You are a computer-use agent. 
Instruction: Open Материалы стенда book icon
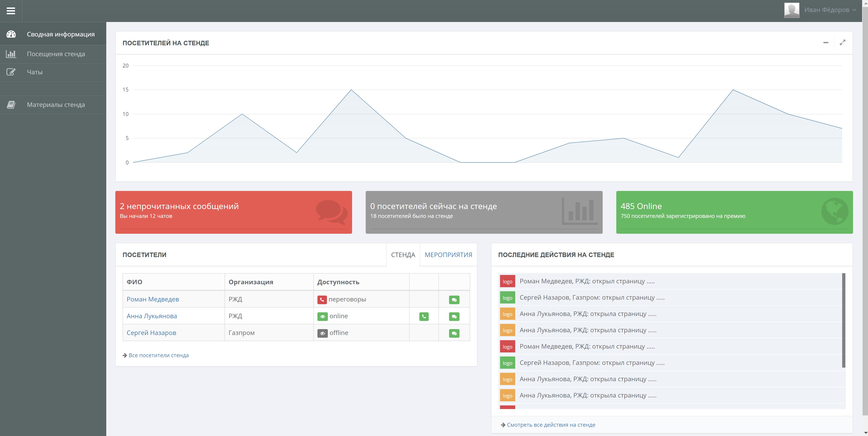(x=11, y=104)
